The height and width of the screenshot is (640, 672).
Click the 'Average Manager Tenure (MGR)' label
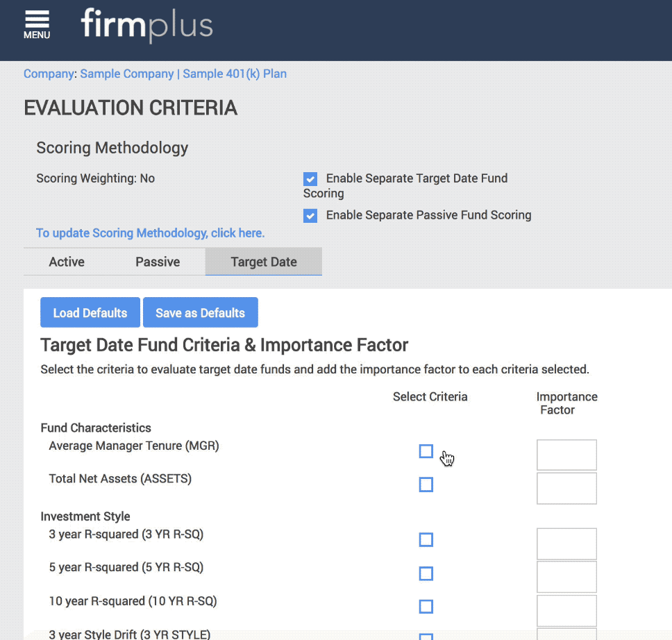pos(134,446)
